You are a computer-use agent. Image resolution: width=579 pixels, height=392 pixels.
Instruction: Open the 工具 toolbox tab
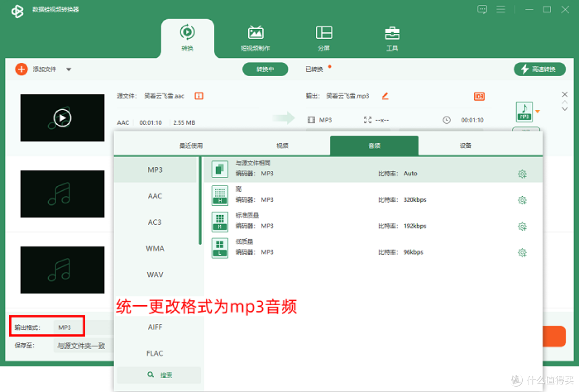coord(392,38)
